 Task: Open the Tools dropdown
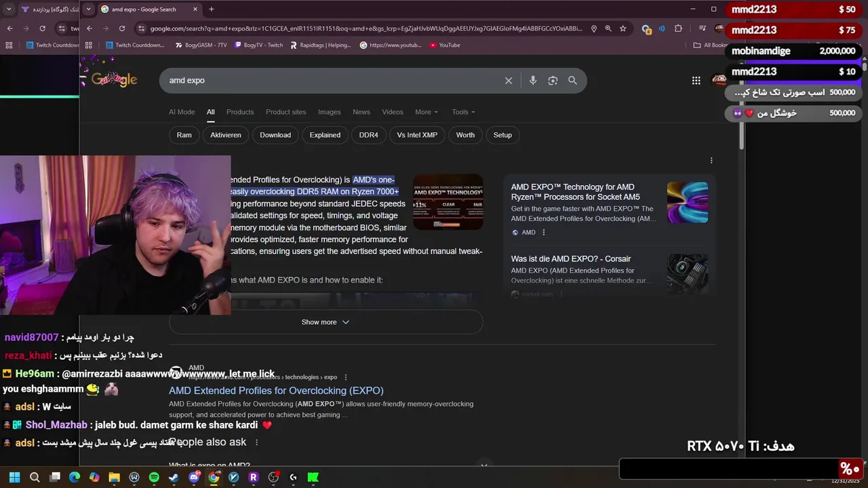point(463,112)
